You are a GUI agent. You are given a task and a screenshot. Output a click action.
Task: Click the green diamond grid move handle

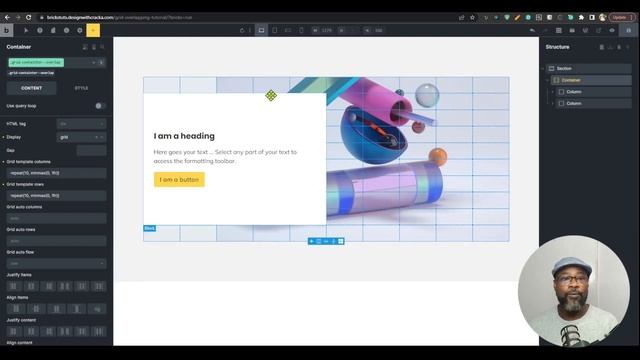[271, 96]
